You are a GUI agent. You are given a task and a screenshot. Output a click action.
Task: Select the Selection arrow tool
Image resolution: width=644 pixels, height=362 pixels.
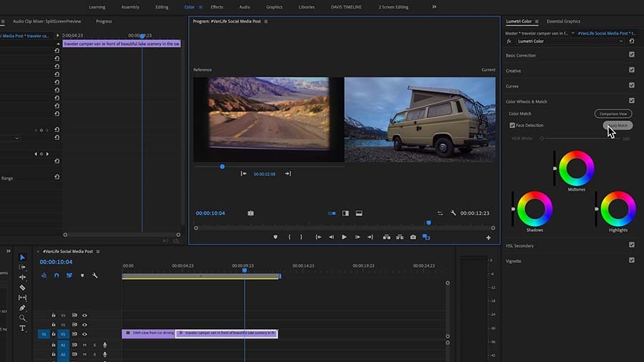[23, 258]
